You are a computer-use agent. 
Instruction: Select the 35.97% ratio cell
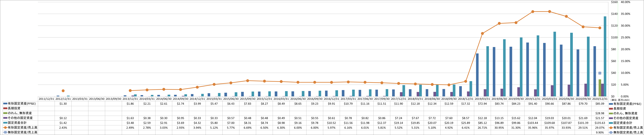[550, 128]
